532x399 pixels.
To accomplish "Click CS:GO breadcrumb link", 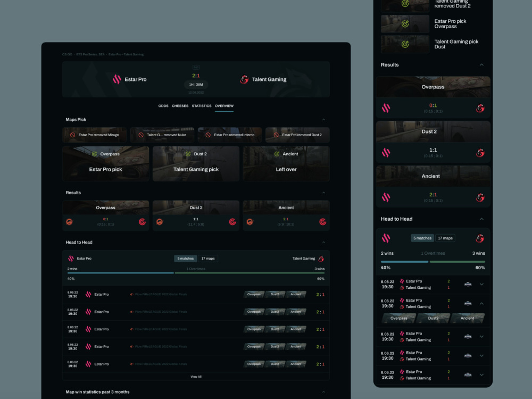I will (67, 54).
